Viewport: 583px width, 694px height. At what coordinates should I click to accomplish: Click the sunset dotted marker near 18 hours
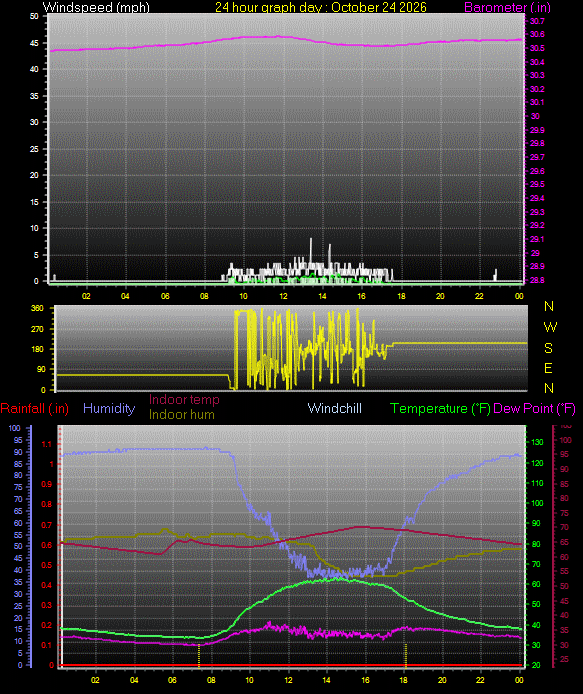405,655
